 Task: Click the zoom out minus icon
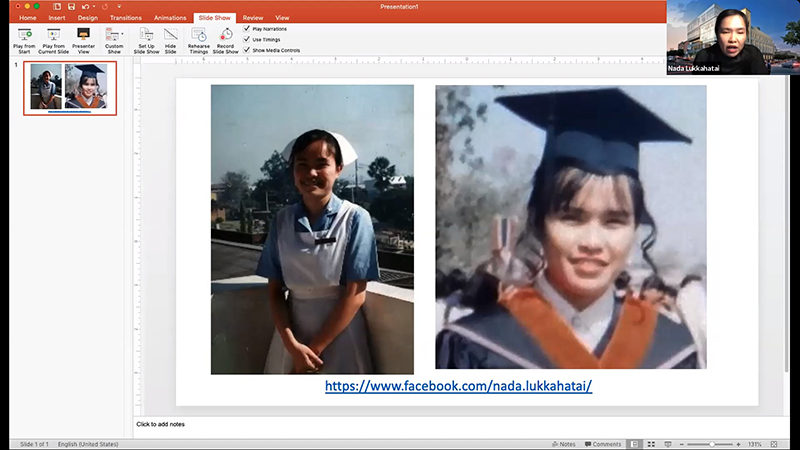click(681, 444)
